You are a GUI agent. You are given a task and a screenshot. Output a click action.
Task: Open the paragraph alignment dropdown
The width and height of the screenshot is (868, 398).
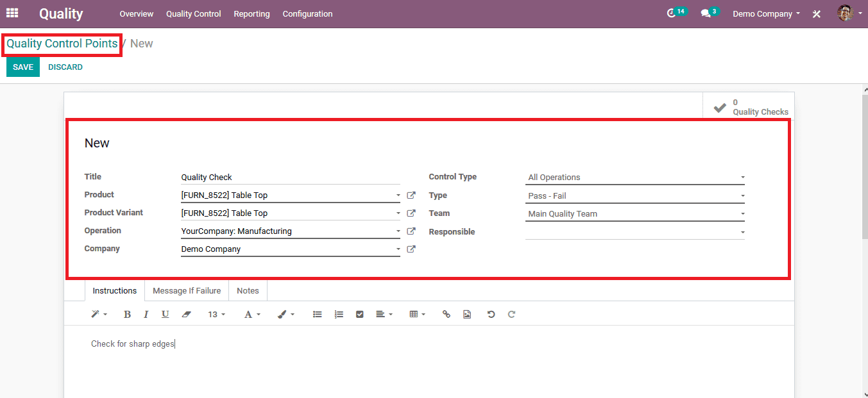click(x=384, y=314)
